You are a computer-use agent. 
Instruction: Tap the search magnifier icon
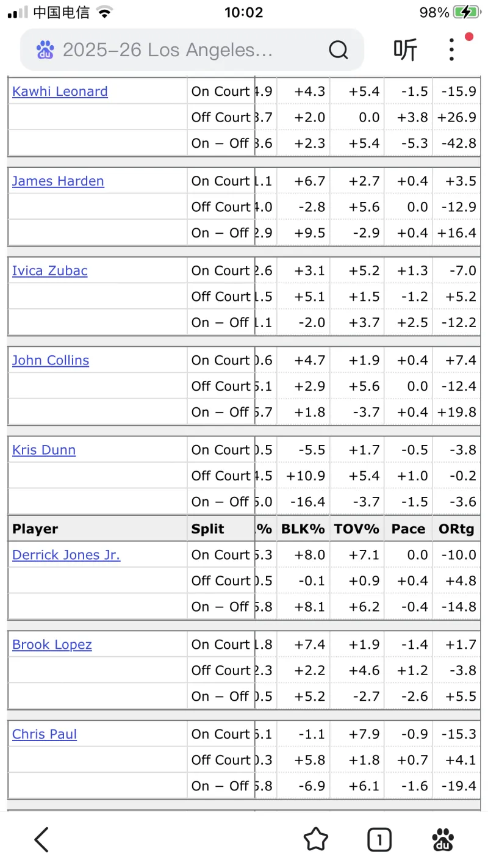338,49
